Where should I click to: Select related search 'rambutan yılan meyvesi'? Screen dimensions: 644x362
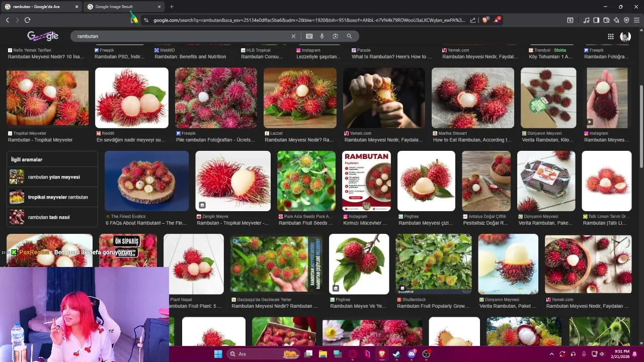52,177
